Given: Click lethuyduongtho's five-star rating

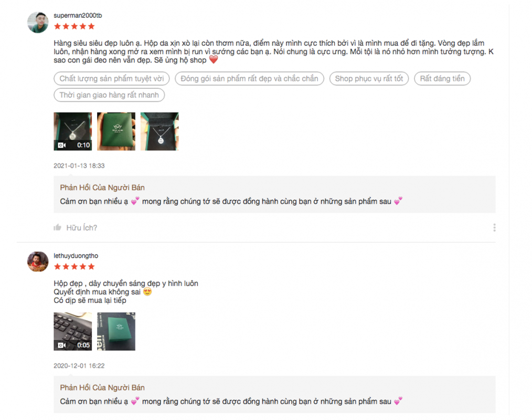Looking at the screenshot, I should click(75, 267).
